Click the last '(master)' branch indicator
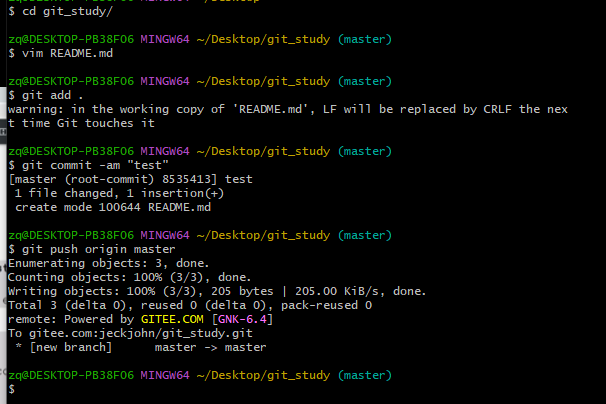Screen dimensions: 606x404 (x=365, y=375)
